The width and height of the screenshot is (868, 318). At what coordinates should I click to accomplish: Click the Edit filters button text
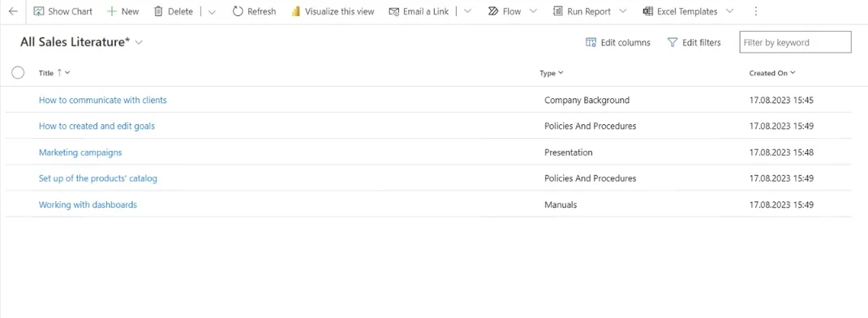click(702, 43)
